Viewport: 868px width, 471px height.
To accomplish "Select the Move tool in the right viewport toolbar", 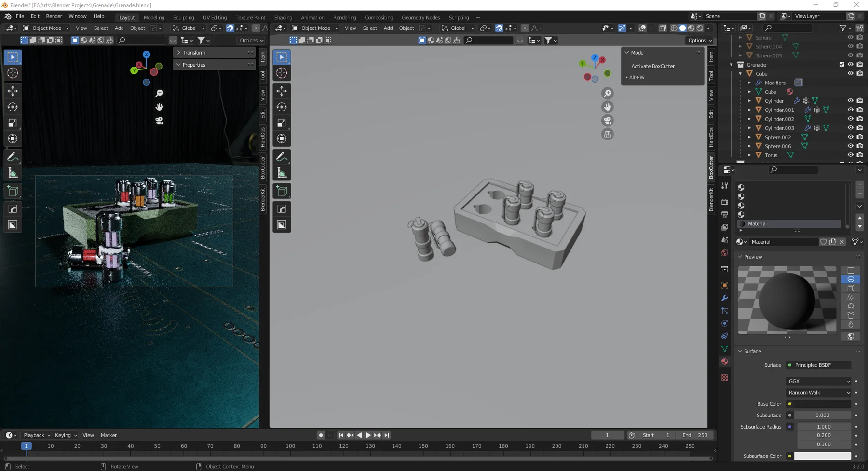I will (282, 91).
